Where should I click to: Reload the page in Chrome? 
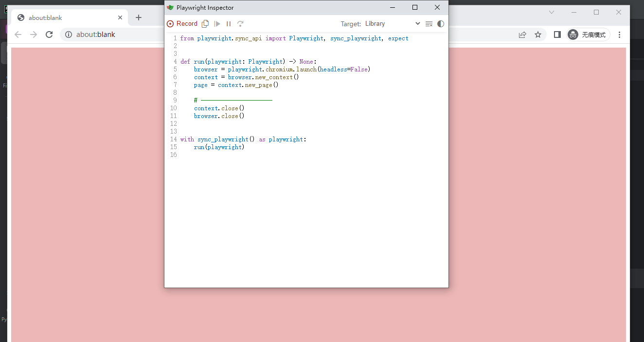pyautogui.click(x=49, y=34)
